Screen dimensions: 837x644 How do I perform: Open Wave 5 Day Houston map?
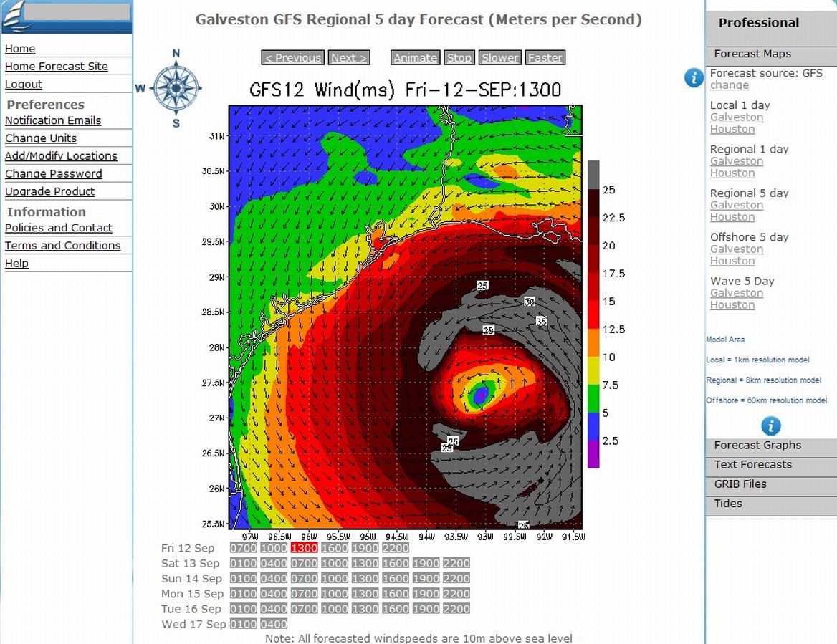coord(732,305)
